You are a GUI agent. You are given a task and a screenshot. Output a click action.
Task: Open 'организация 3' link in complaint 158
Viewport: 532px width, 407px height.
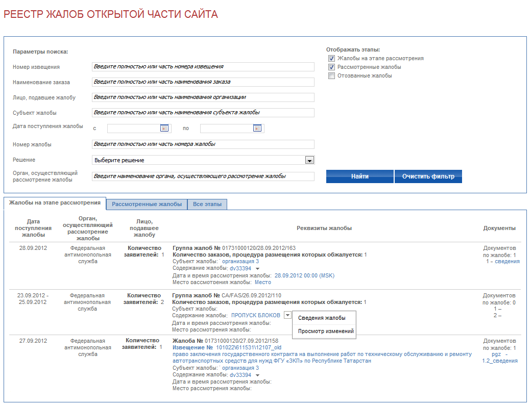click(x=240, y=368)
